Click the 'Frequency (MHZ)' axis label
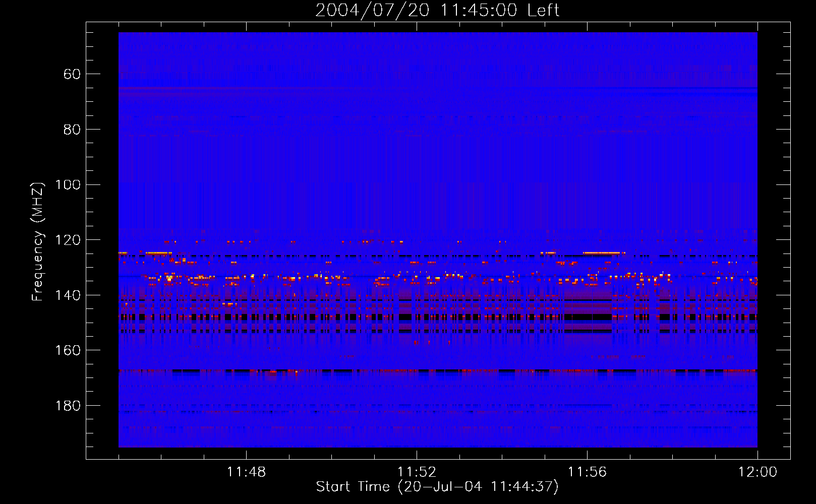This screenshot has height=504, width=816. (x=38, y=241)
